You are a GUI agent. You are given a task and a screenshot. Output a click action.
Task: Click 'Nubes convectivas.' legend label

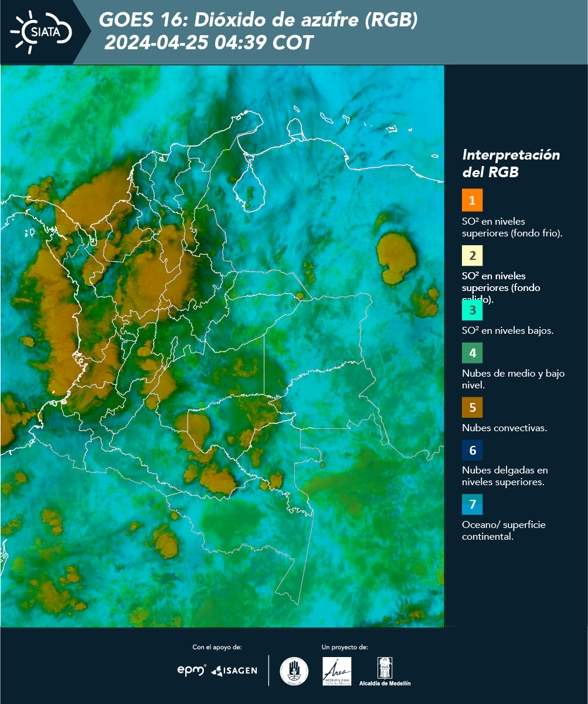pos(505,428)
